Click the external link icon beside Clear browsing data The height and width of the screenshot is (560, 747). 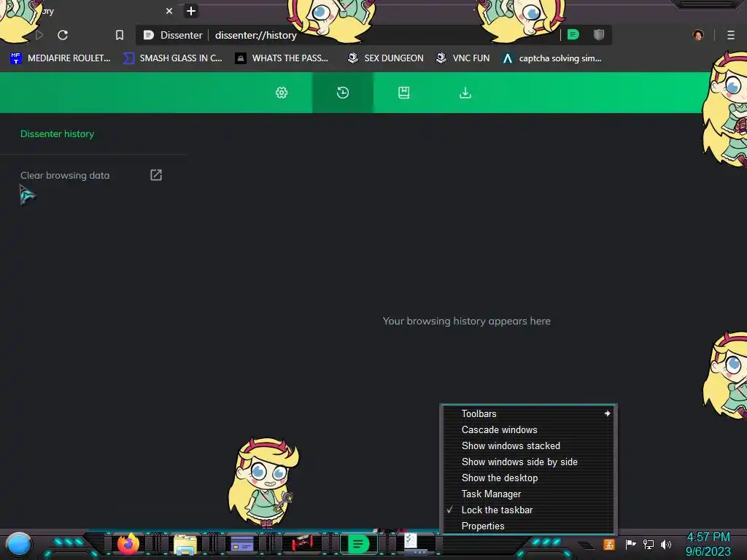156,175
